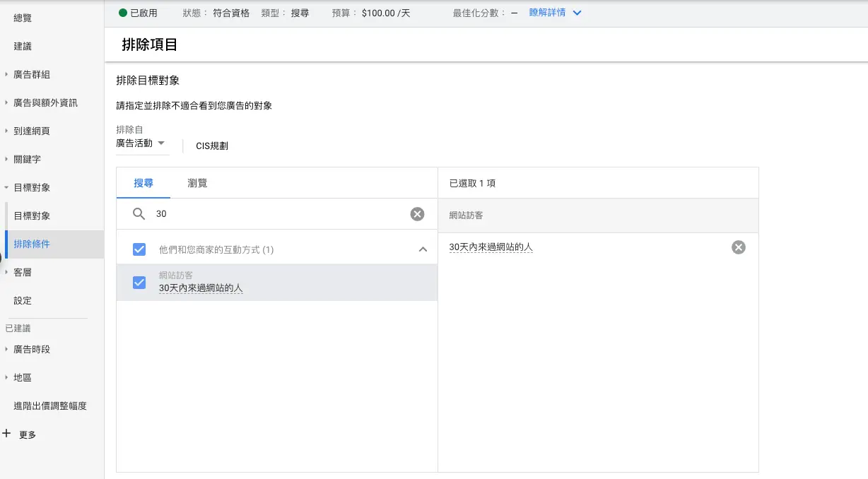Click the CIS規劃 campaign name
This screenshot has height=479, width=868.
[x=212, y=146]
